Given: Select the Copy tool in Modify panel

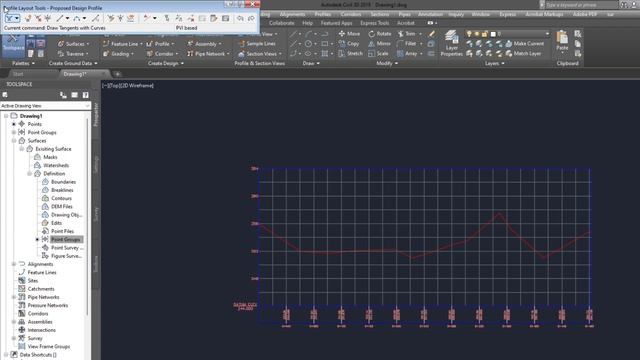Looking at the screenshot, I should pos(349,44).
